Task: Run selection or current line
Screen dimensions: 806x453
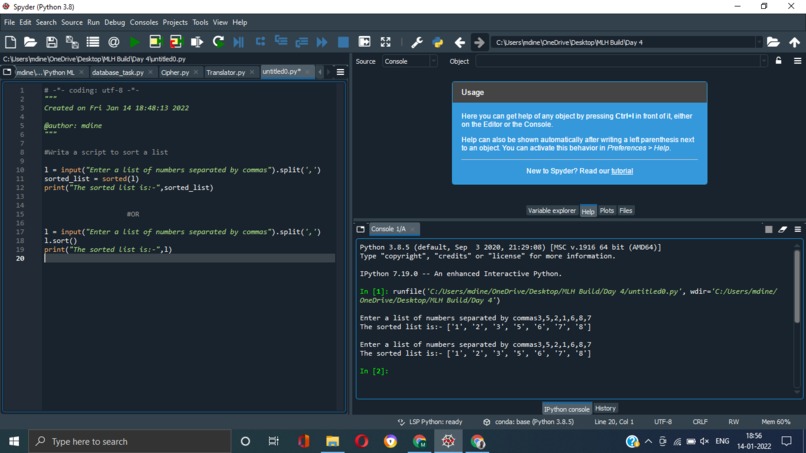Action: [x=197, y=42]
